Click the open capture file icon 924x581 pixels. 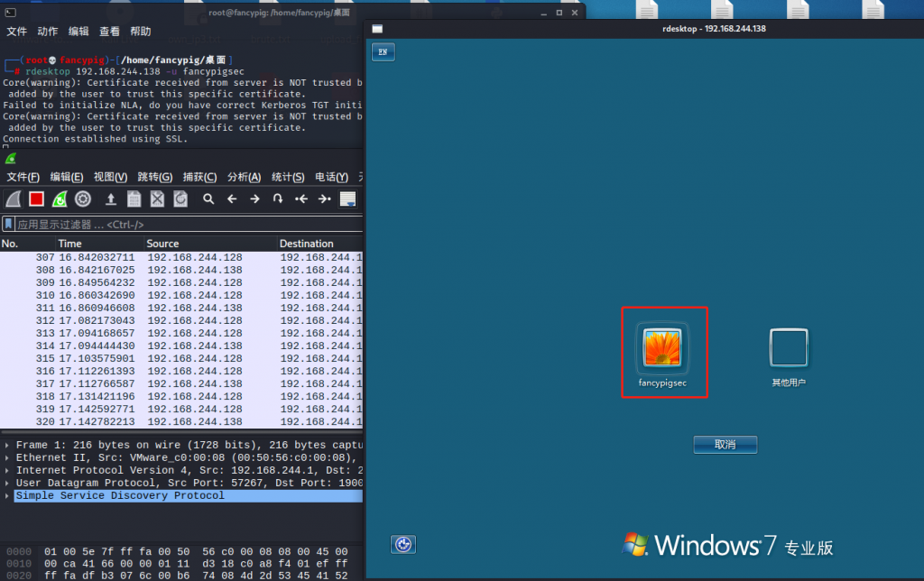click(111, 199)
